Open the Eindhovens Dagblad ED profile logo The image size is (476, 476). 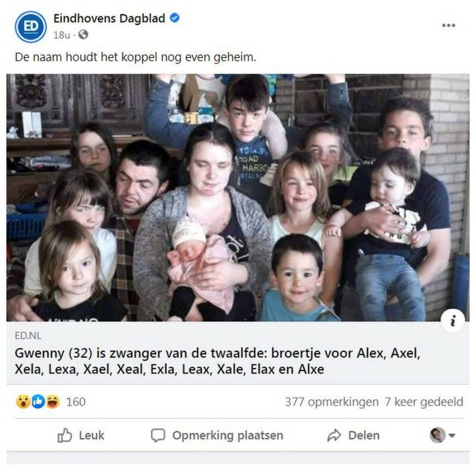click(x=31, y=26)
